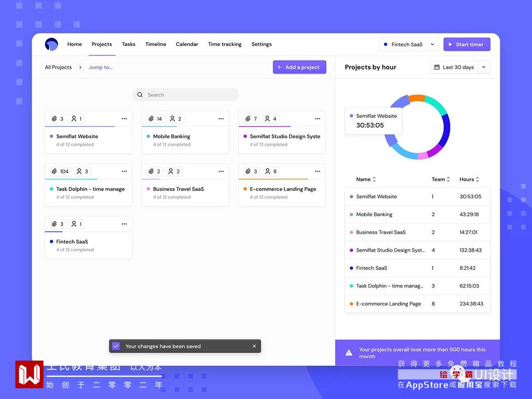Click the search magnifier icon
This screenshot has height=399, width=532.
[140, 95]
